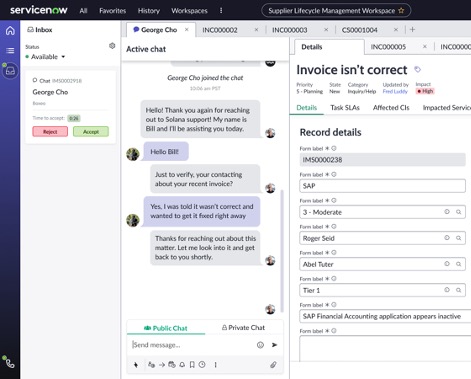Viewport: 471px width, 379px height.
Task: Show info for Tier 1 field
Action: coord(447,290)
